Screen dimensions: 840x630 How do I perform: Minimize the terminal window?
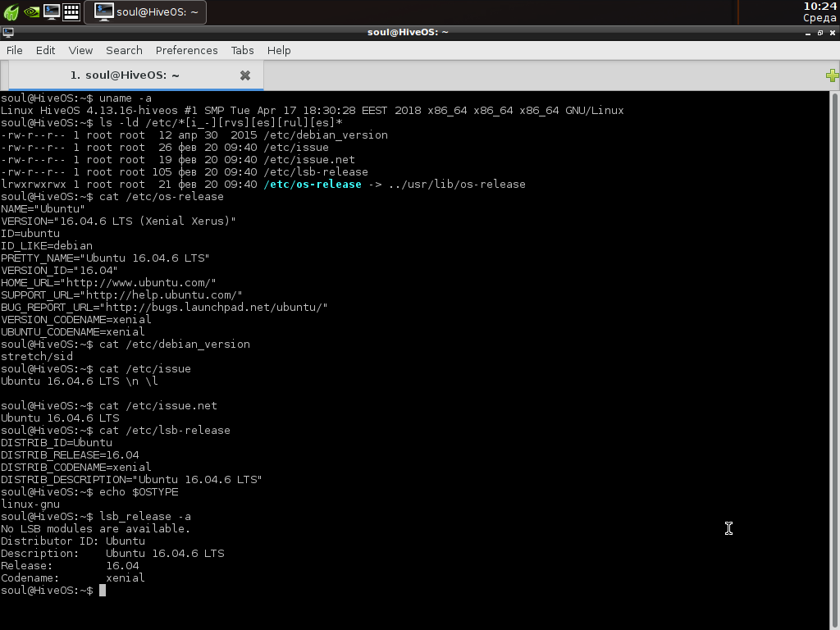click(808, 33)
